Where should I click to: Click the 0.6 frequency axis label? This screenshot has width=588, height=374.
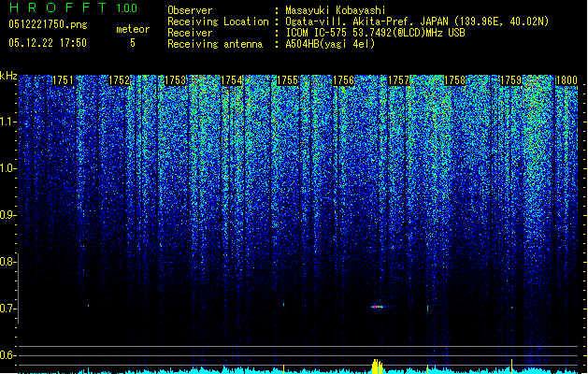8,355
